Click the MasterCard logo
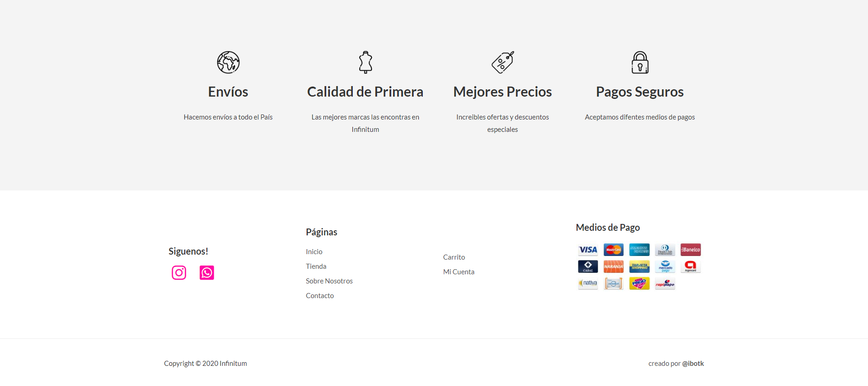This screenshot has width=868, height=386. 614,250
